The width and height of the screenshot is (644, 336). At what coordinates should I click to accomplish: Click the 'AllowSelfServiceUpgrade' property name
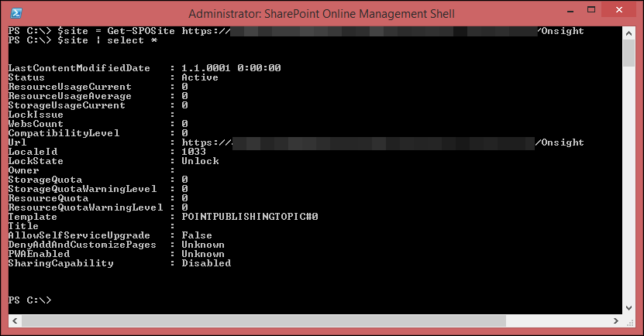click(79, 235)
